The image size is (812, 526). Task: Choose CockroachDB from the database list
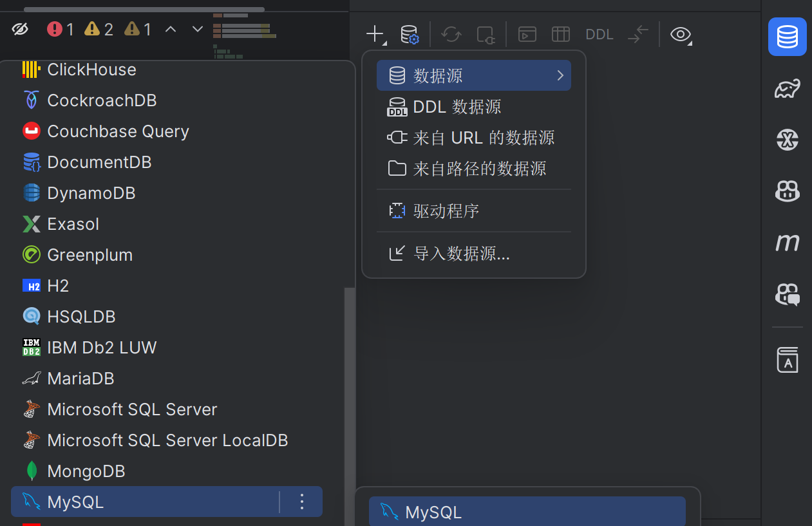click(167, 100)
